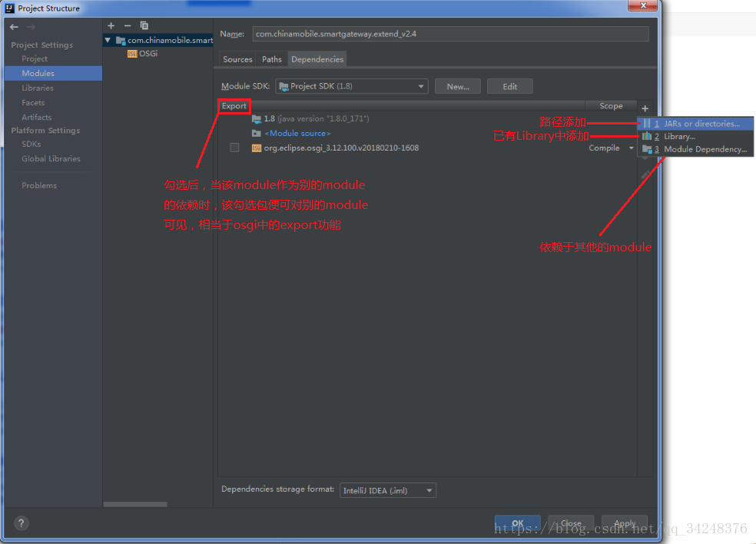The image size is (756, 544).
Task: Select the Dependencies tab
Action: 317,59
